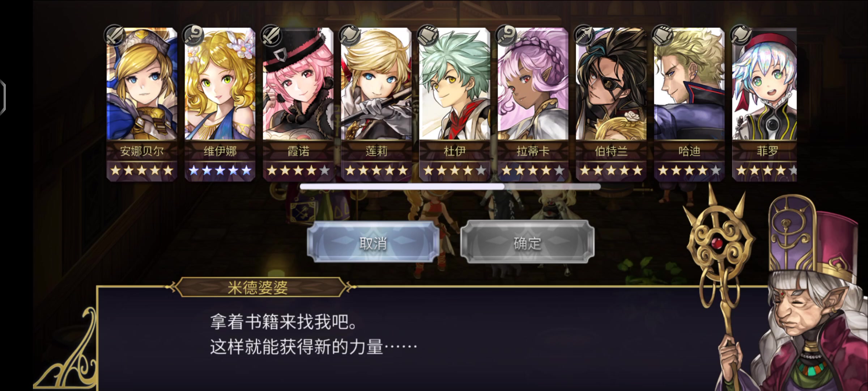The height and width of the screenshot is (391, 868).
Task: Click 维伊娜's blue star rating row
Action: click(220, 170)
